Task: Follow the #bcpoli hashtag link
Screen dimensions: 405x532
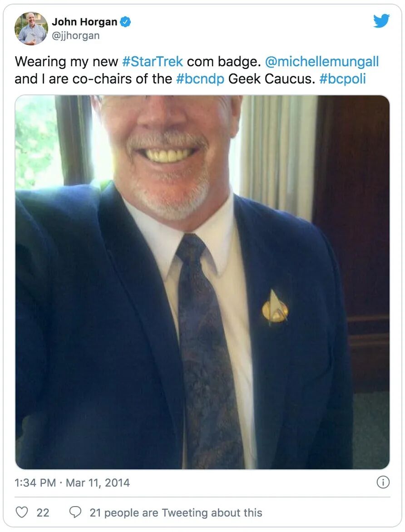Action: tap(342, 79)
